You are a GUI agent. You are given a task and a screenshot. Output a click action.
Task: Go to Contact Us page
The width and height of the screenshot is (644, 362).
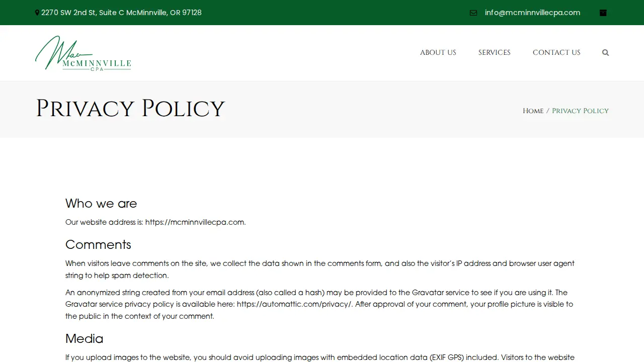tap(556, 52)
